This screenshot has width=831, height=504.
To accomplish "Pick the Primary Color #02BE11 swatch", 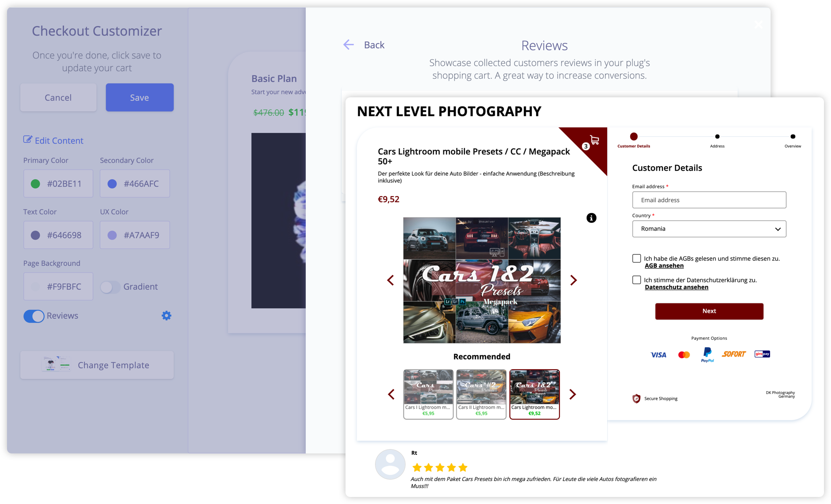I will pos(36,184).
